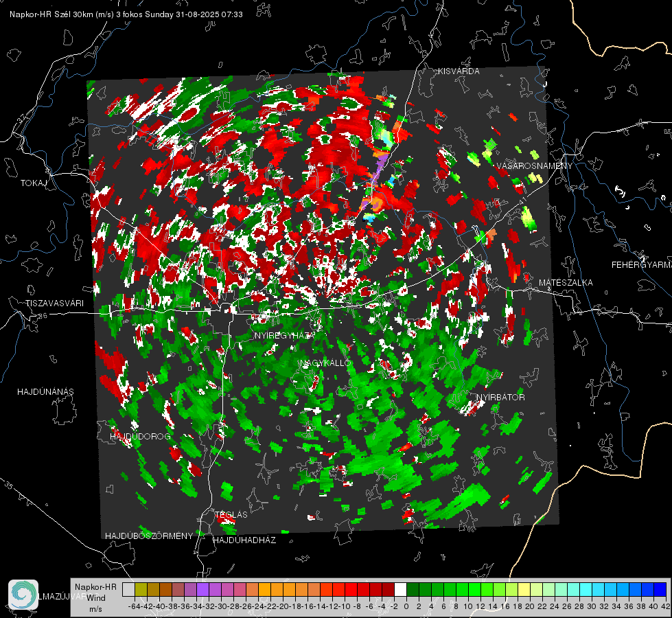
Task: Click the road number 35 label
Action: tap(8, 485)
